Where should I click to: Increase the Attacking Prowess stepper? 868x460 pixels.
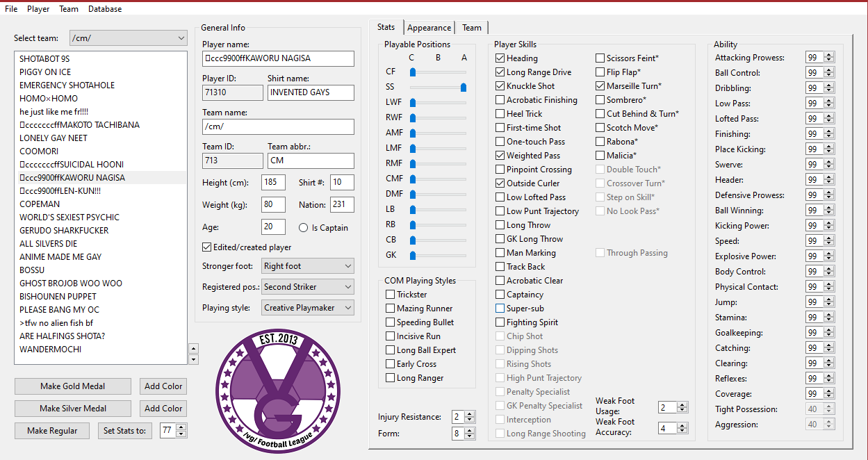[828, 55]
